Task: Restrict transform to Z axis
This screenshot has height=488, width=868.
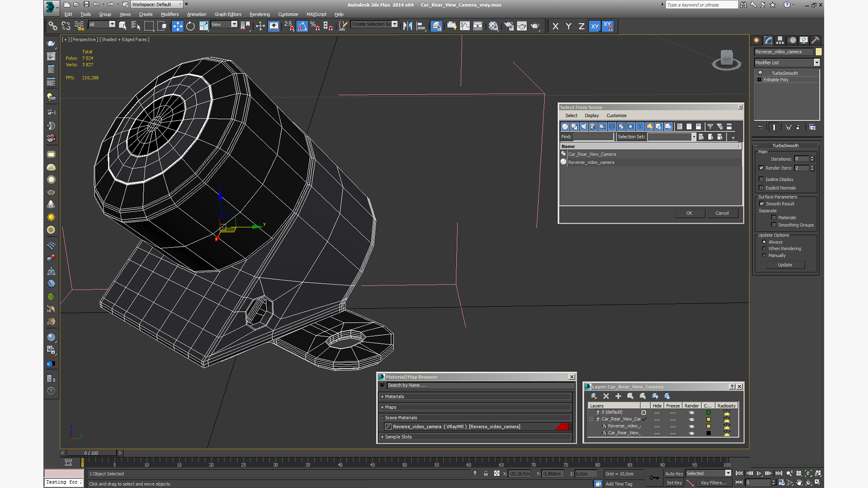Action: point(581,26)
